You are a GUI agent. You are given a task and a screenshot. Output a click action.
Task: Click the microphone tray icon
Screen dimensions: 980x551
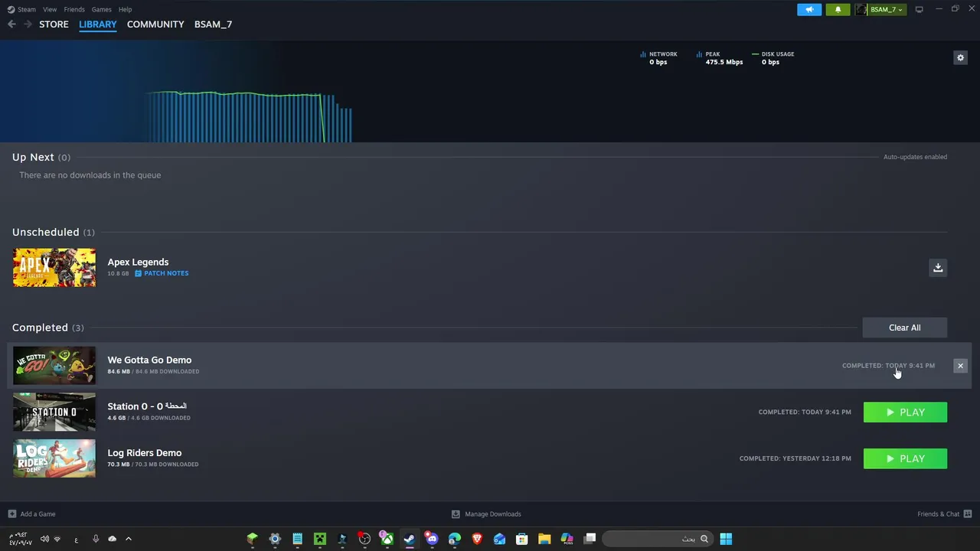pyautogui.click(x=96, y=539)
